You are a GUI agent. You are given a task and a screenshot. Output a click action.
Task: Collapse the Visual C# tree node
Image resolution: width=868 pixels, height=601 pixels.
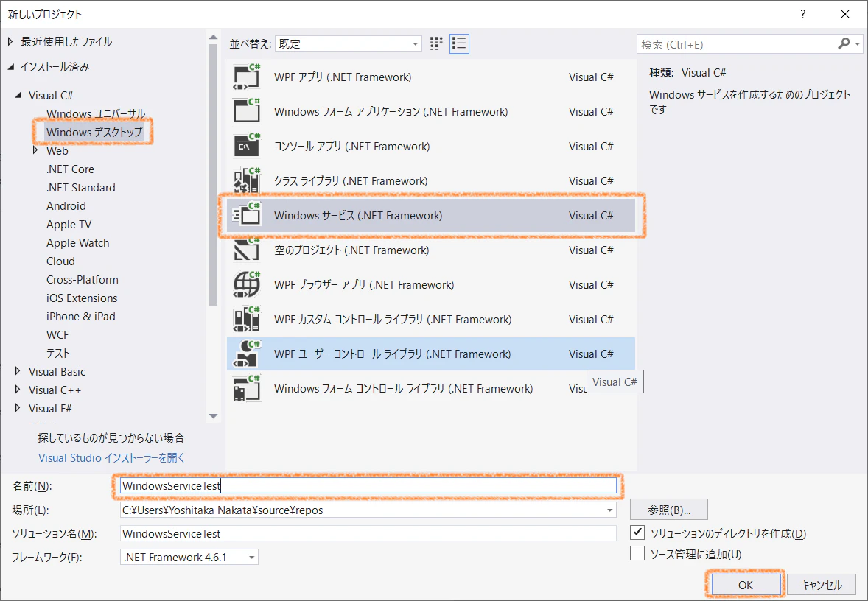19,95
